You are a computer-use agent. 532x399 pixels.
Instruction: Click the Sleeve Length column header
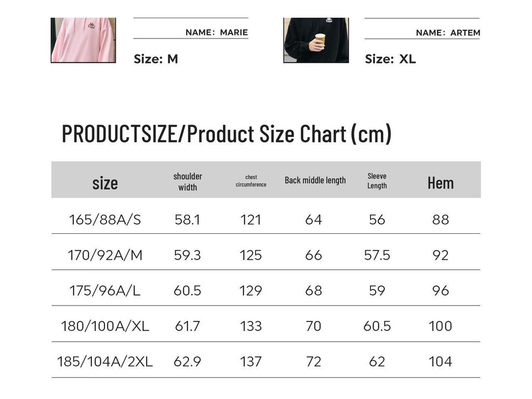click(x=377, y=181)
